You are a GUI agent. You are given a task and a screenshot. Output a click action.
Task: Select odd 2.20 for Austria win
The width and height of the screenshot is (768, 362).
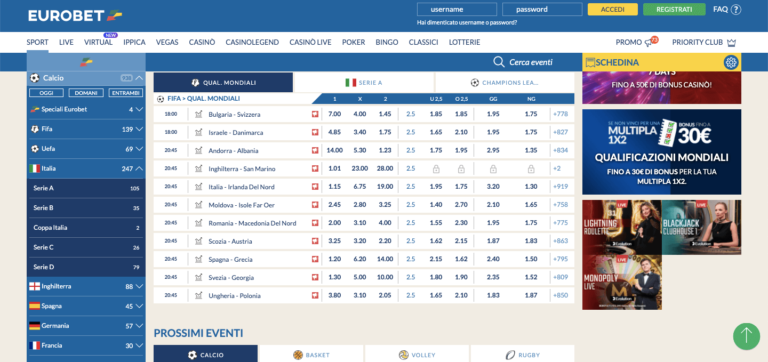(x=385, y=241)
